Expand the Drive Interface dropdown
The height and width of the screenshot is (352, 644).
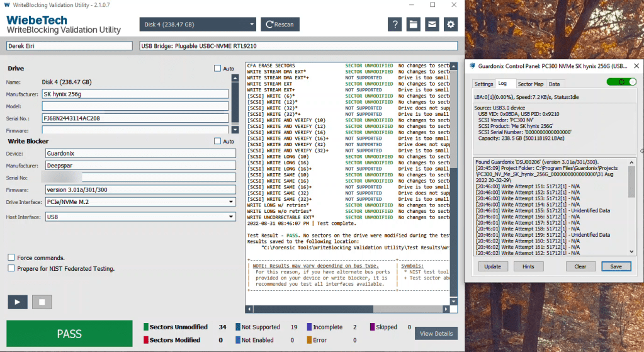(140, 202)
